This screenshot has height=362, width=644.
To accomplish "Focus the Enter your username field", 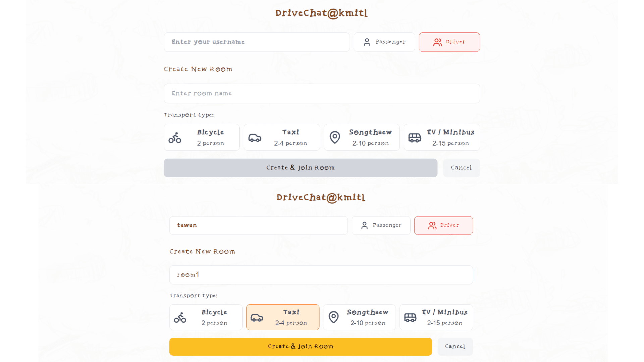I will click(x=257, y=42).
